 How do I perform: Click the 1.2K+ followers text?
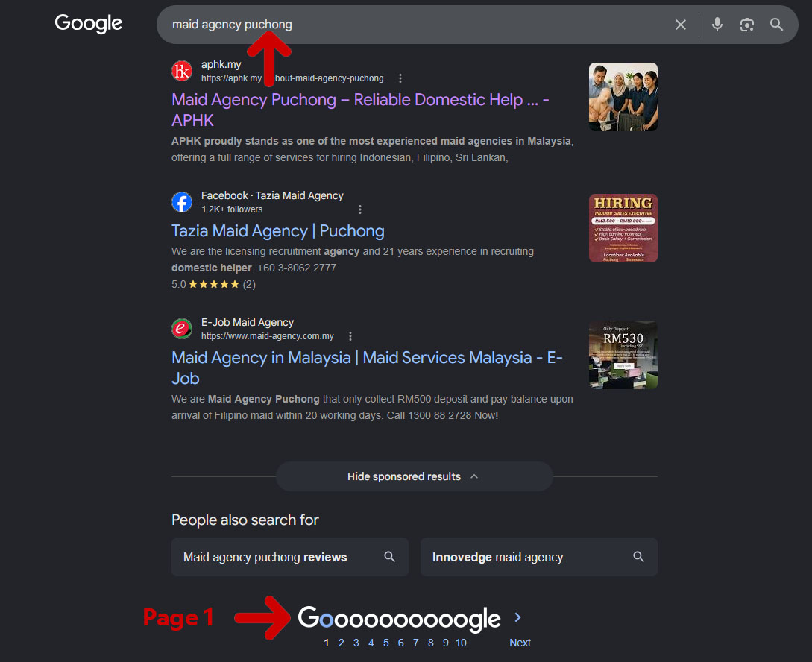coord(232,209)
